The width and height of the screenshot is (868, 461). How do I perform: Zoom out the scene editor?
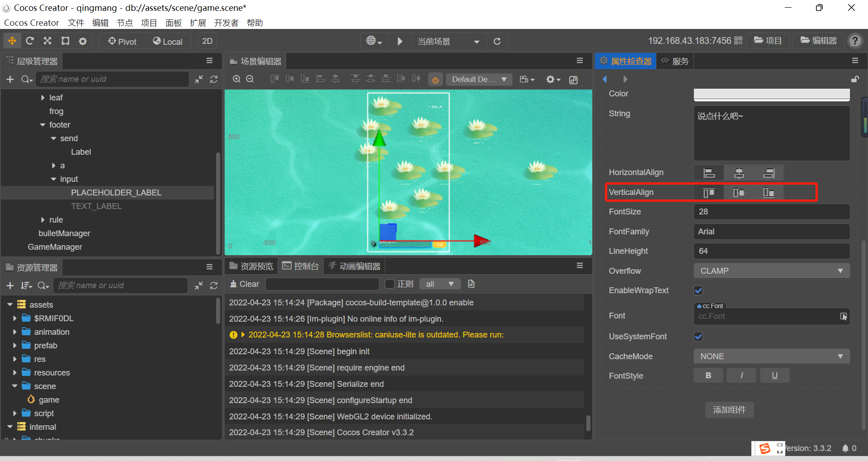(x=250, y=79)
